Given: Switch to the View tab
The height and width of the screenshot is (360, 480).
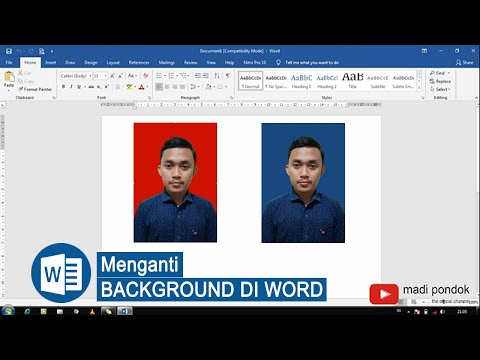Looking at the screenshot, I should (211, 62).
